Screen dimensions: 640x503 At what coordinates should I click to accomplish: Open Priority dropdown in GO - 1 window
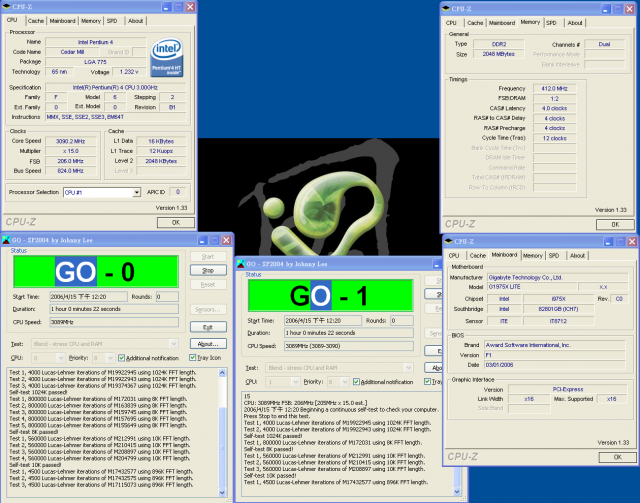click(345, 382)
